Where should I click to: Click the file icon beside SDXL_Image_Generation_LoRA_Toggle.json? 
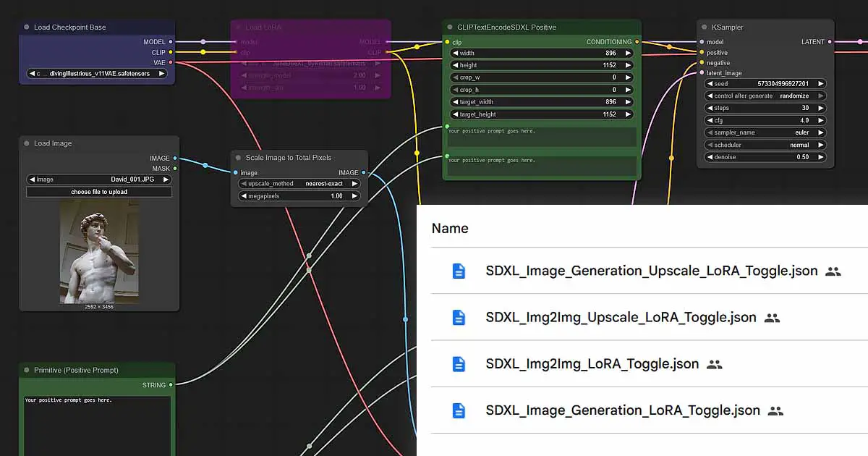[x=459, y=410]
